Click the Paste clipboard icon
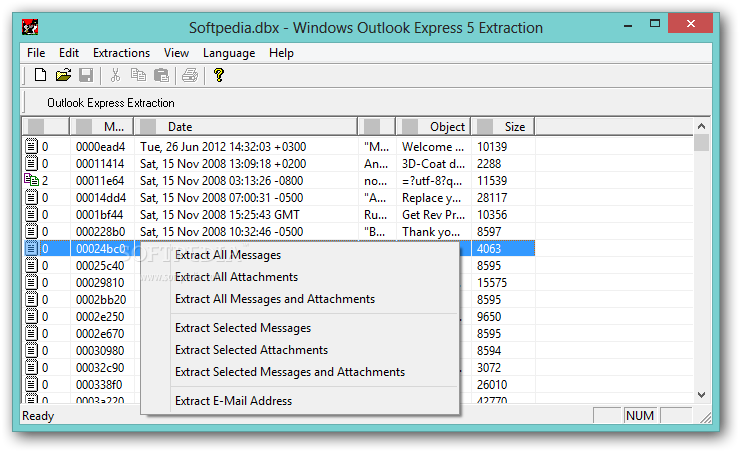This screenshot has height=452, width=740. [161, 75]
